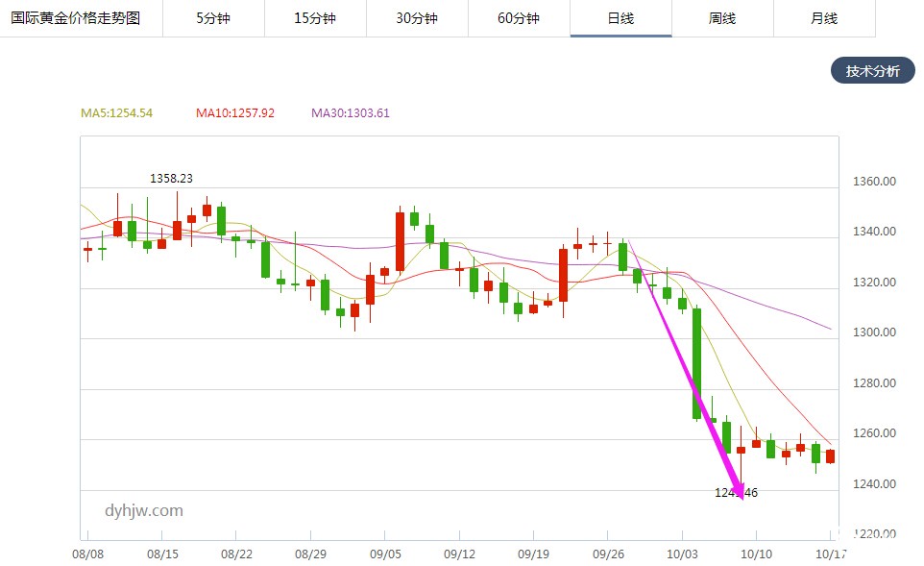The image size is (924, 566).
Task: Click the MA5:1254.54 legend label
Action: click(116, 113)
